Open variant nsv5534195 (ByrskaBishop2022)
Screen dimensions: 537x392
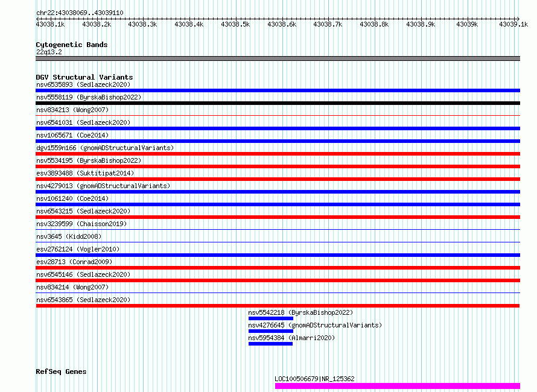pos(89,160)
